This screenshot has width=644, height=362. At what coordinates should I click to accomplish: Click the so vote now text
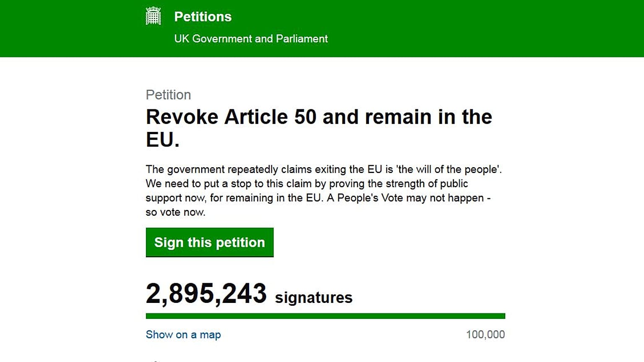pyautogui.click(x=175, y=212)
